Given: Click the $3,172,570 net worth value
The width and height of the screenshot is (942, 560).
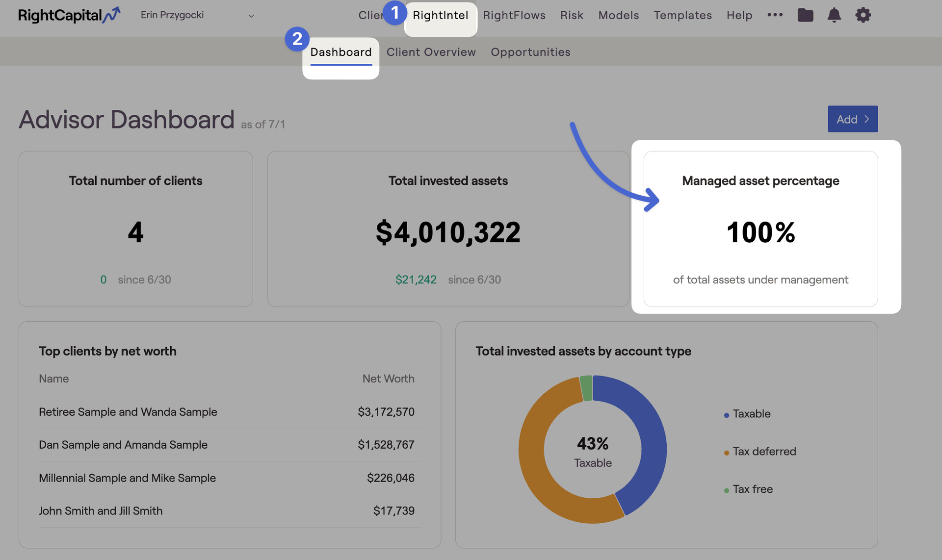Looking at the screenshot, I should tap(386, 412).
